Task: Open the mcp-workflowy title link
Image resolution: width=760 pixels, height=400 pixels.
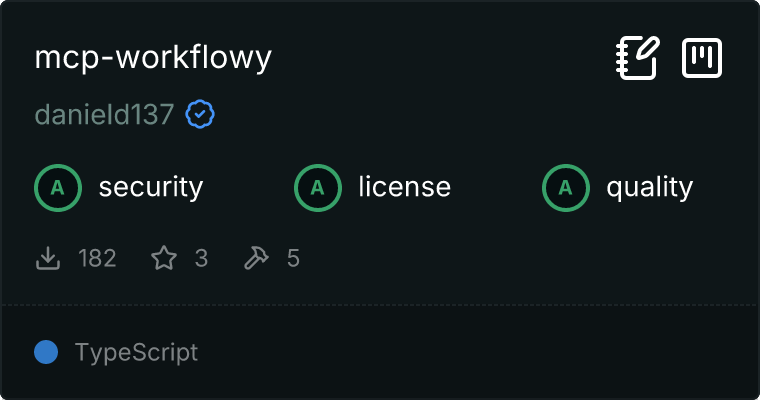Action: pyautogui.click(x=153, y=58)
